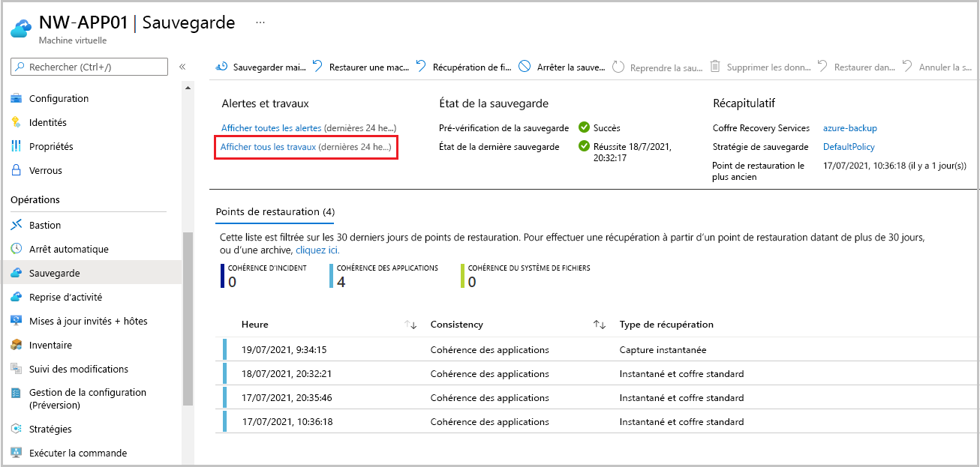Click the Supprimer les données trash icon

point(715,67)
